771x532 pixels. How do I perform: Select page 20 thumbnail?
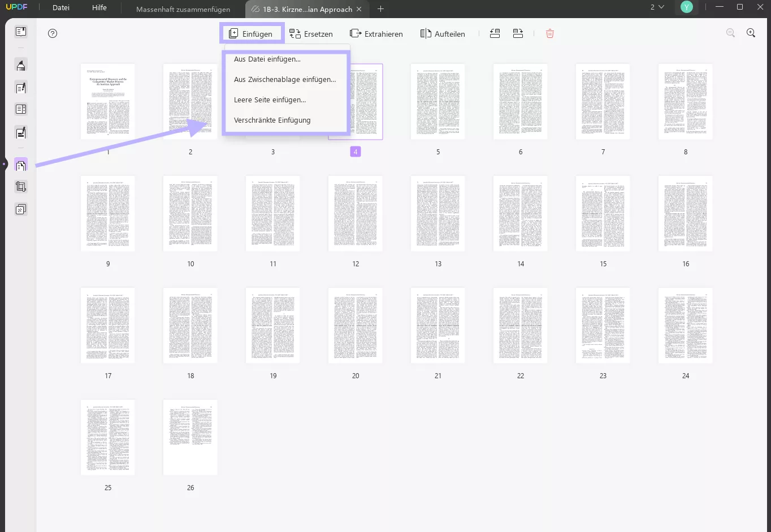[356, 326]
